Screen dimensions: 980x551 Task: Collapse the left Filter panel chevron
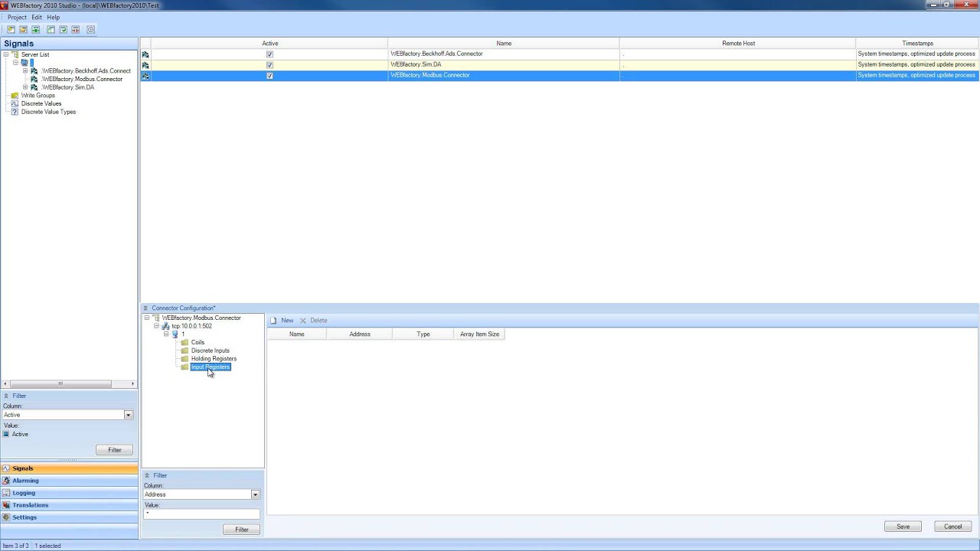pos(6,396)
